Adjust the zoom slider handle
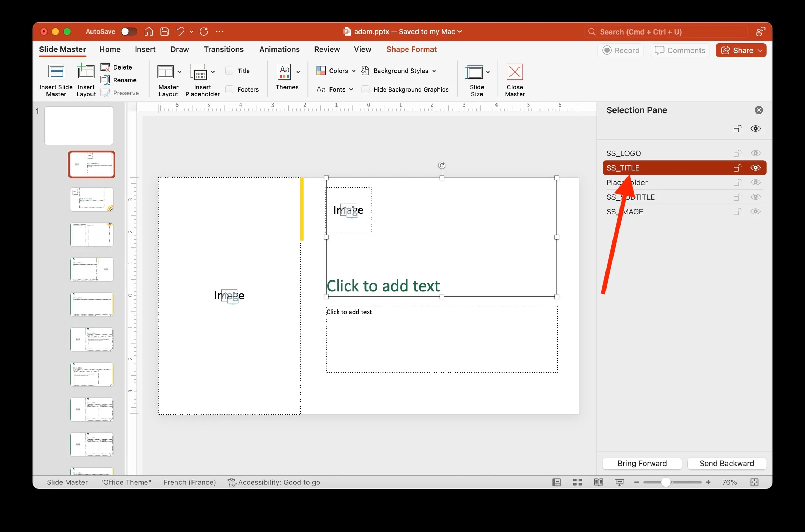Image resolution: width=805 pixels, height=532 pixels. 666,482
